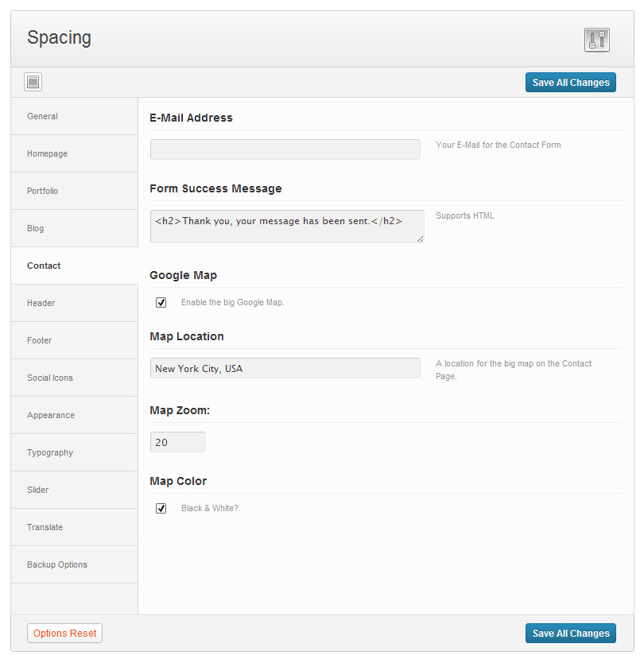Open the General settings tab
644x663 pixels.
[75, 116]
